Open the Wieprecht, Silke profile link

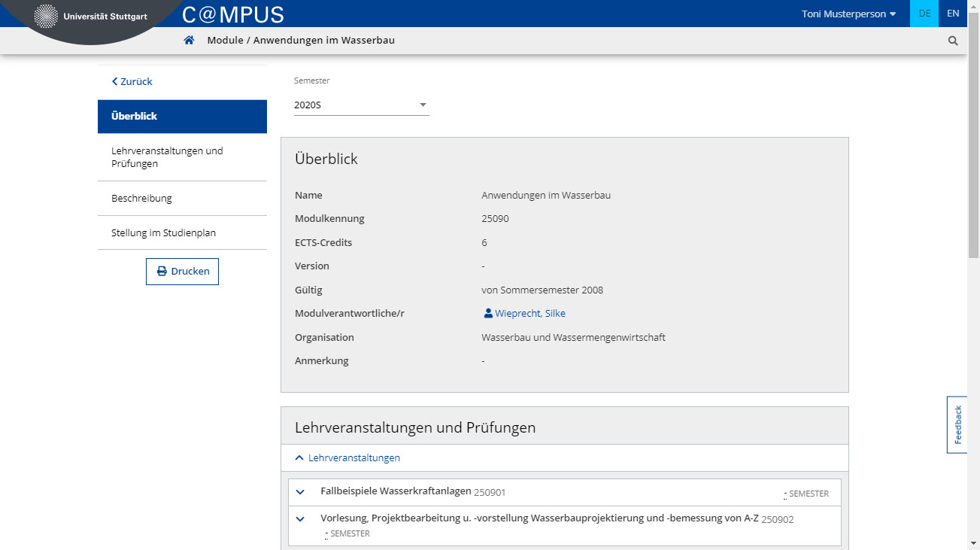click(x=529, y=313)
